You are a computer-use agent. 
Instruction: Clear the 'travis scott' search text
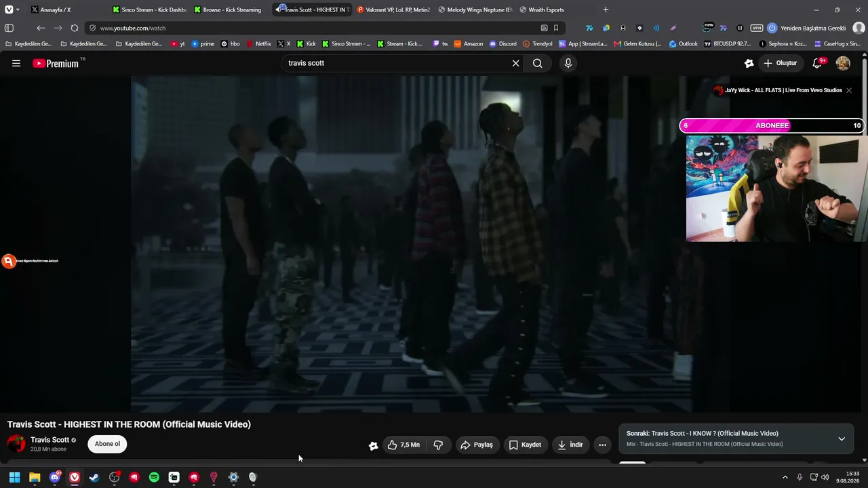click(x=515, y=63)
